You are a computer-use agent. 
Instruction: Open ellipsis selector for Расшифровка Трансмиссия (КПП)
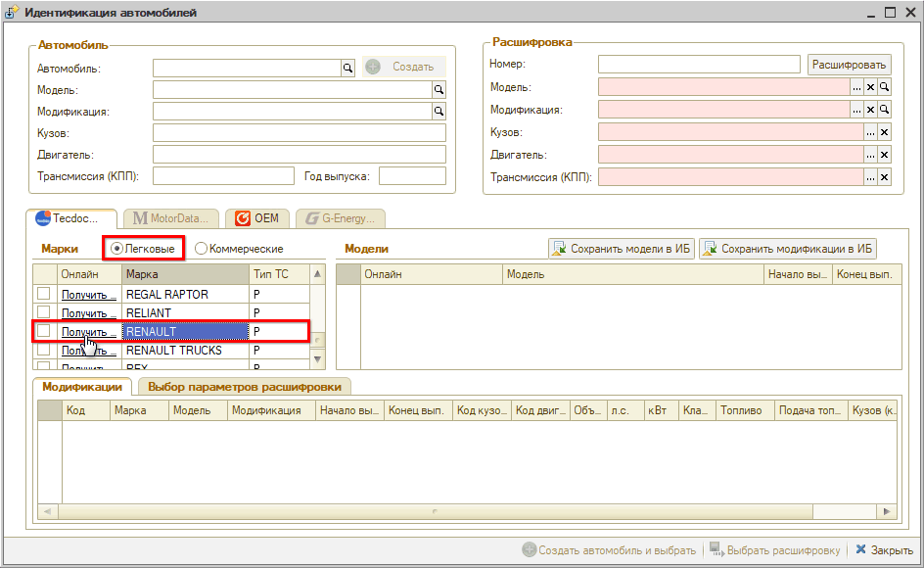pos(870,177)
